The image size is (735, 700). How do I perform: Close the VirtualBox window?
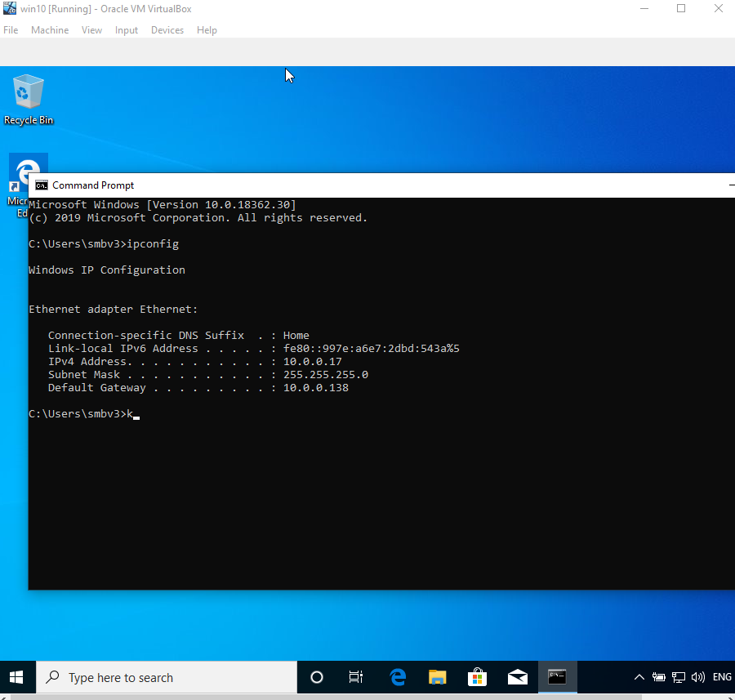[x=718, y=8]
